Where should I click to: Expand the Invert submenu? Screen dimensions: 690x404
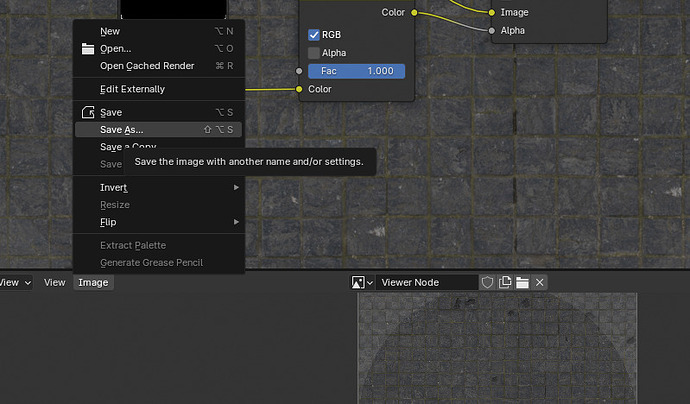158,187
